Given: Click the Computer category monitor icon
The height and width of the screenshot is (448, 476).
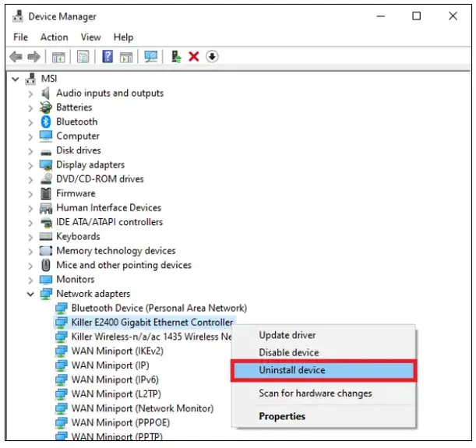Looking at the screenshot, I should pos(46,136).
